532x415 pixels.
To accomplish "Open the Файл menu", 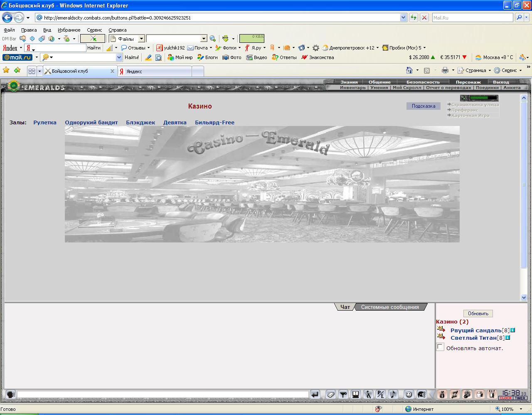I will click(9, 30).
